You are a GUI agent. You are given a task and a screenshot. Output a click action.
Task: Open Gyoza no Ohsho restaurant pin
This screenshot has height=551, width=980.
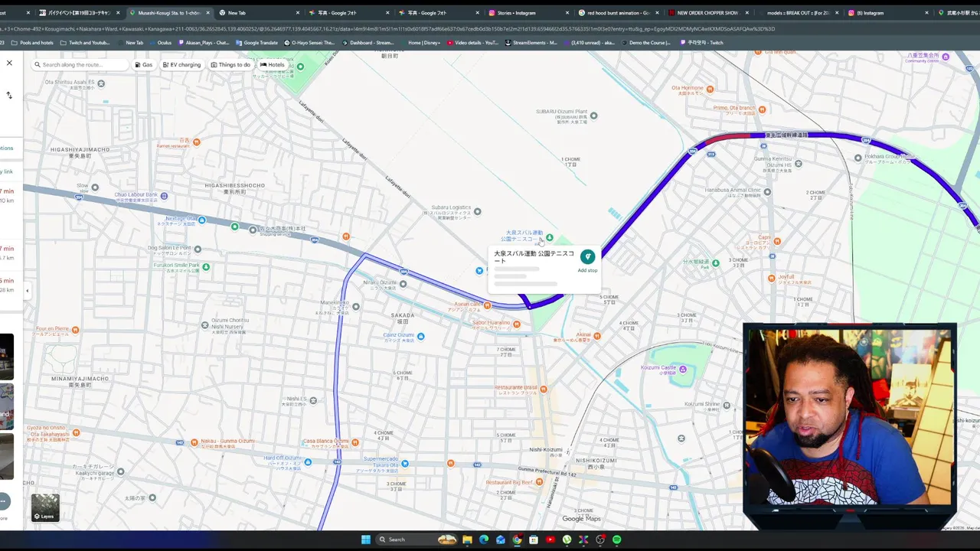click(x=75, y=432)
